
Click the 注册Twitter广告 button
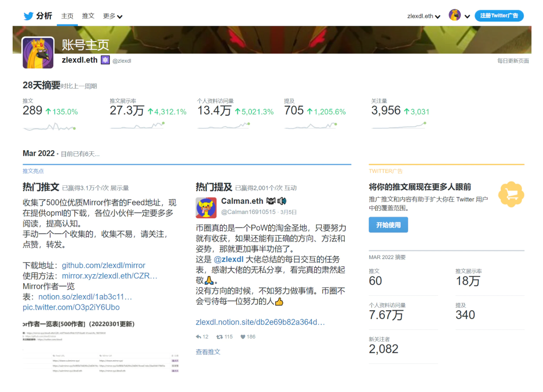point(499,15)
